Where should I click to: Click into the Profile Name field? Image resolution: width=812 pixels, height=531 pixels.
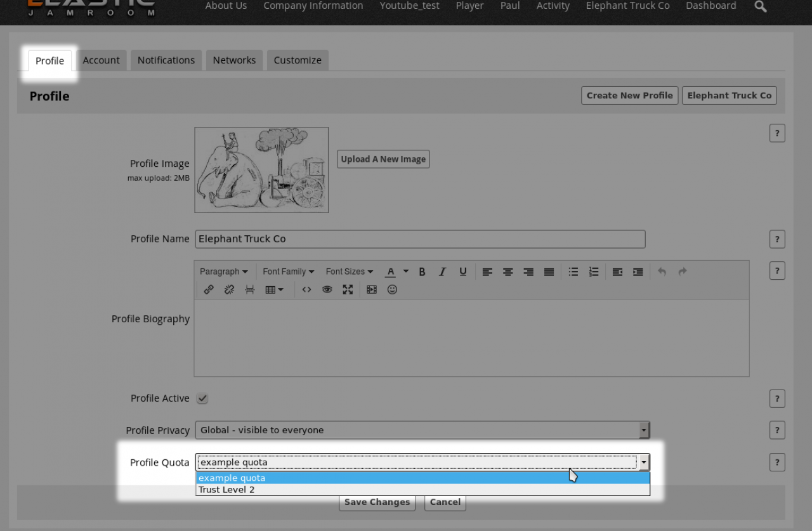coord(420,239)
